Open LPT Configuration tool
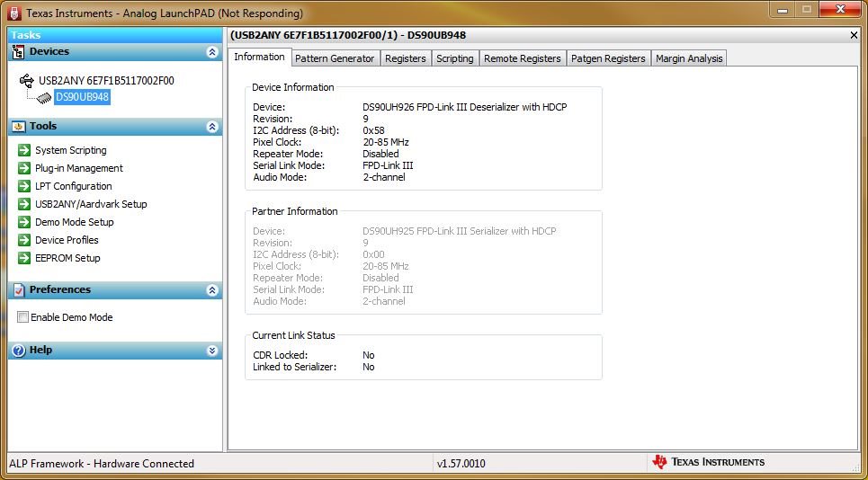This screenshot has height=480, width=868. point(74,186)
